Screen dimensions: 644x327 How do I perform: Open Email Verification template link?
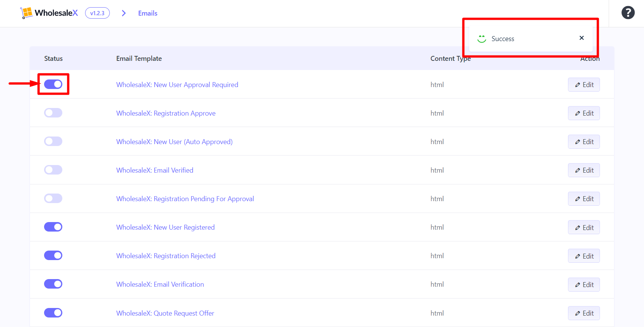pyautogui.click(x=160, y=284)
